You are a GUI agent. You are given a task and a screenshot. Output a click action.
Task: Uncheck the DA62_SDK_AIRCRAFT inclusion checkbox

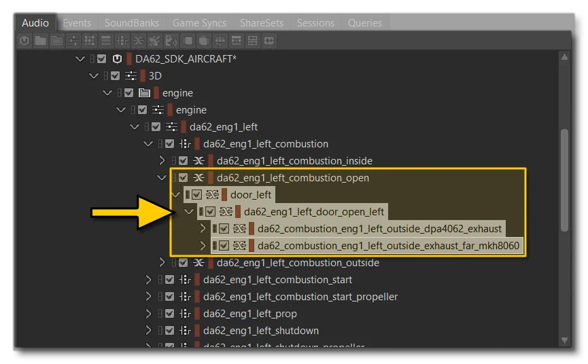tap(101, 59)
